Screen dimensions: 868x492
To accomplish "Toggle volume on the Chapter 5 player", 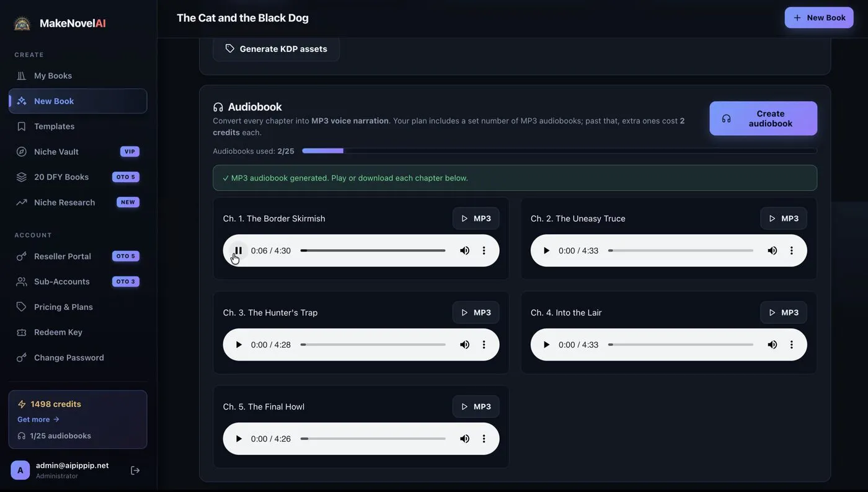I will pyautogui.click(x=464, y=439).
